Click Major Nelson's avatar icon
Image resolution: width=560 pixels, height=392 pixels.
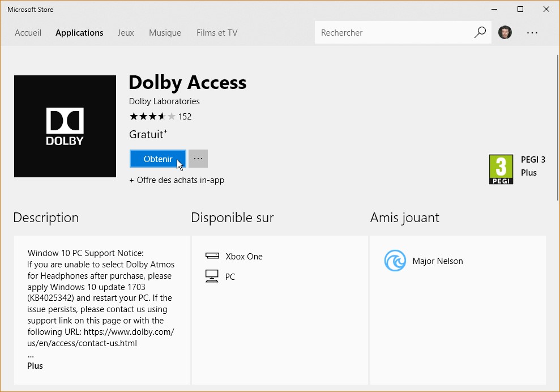click(395, 261)
